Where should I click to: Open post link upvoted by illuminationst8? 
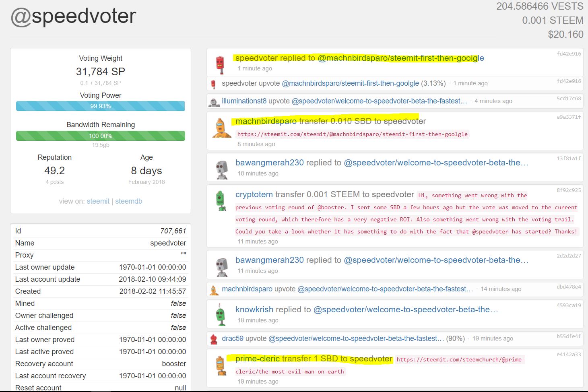pyautogui.click(x=379, y=101)
